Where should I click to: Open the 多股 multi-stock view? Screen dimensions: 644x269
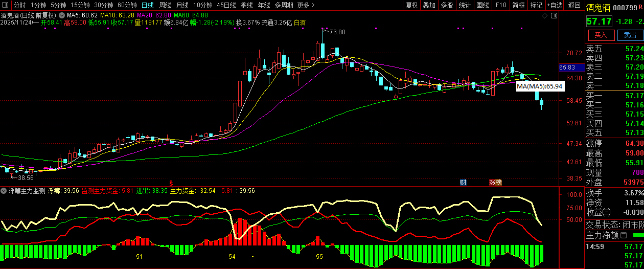pyautogui.click(x=447, y=5)
